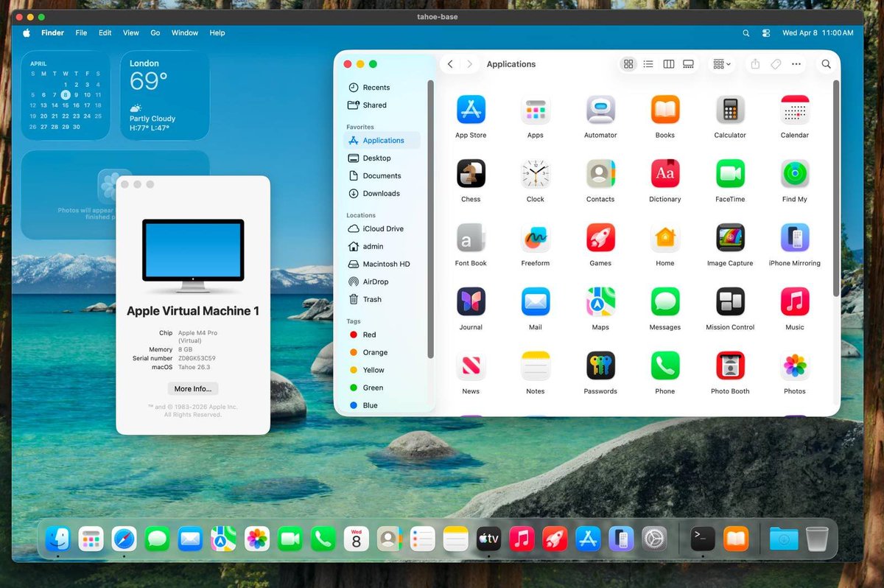
Task: Launch the Chess app icon
Action: (471, 174)
